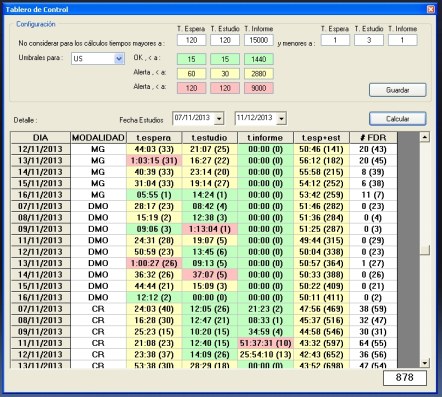Image resolution: width=442 pixels, height=397 pixels.
Task: Click the min T. Informe field 1
Action: [402, 40]
